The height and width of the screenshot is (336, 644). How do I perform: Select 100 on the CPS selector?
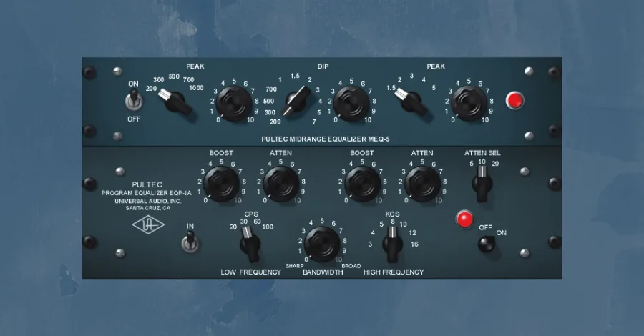[x=268, y=227]
